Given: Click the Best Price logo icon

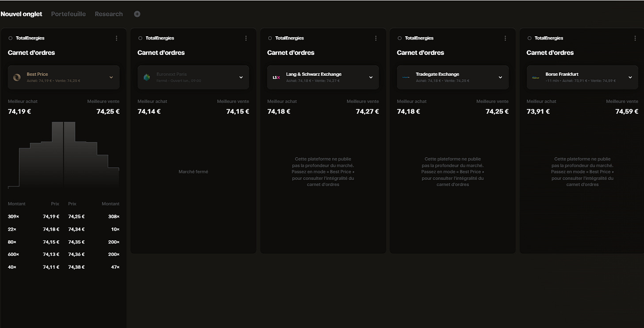Looking at the screenshot, I should tap(17, 77).
